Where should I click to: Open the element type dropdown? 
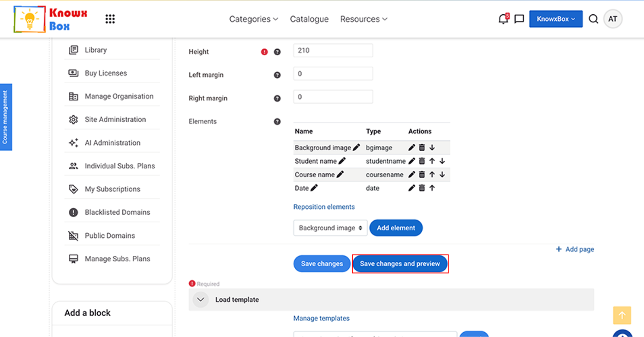point(331,228)
